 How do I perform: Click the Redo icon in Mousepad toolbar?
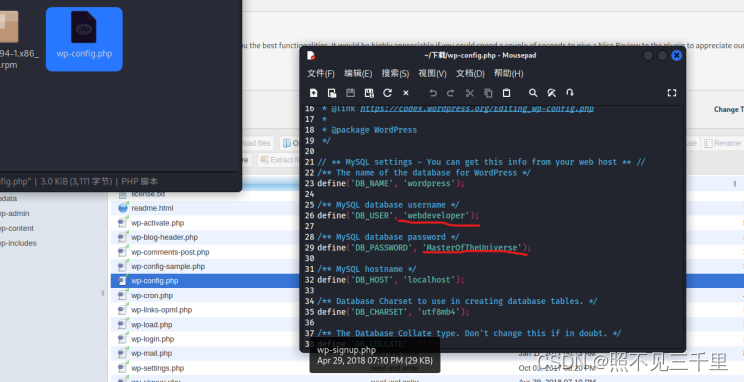(451, 93)
